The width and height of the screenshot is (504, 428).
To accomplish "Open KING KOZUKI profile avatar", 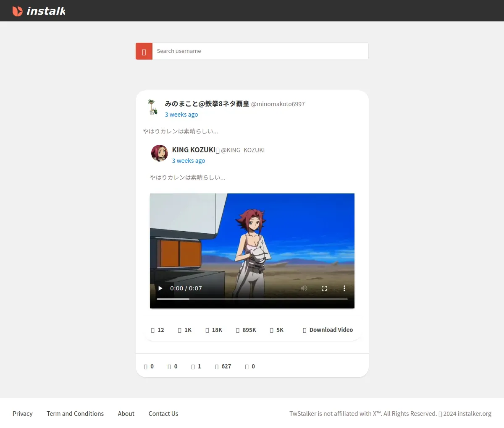I will (160, 153).
